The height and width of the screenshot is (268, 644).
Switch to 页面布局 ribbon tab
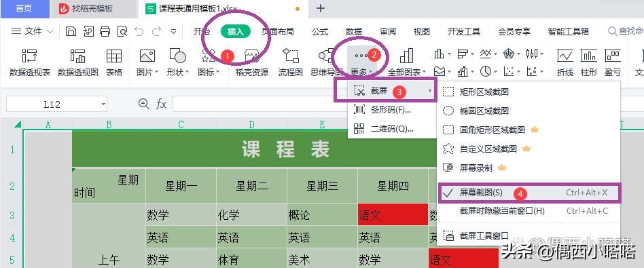(278, 32)
